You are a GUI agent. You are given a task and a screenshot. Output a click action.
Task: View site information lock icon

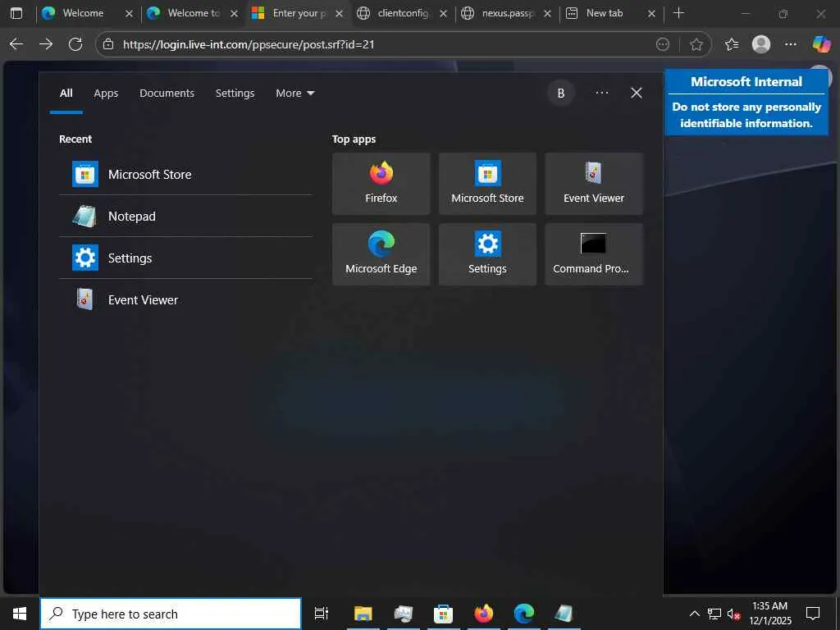coord(108,44)
